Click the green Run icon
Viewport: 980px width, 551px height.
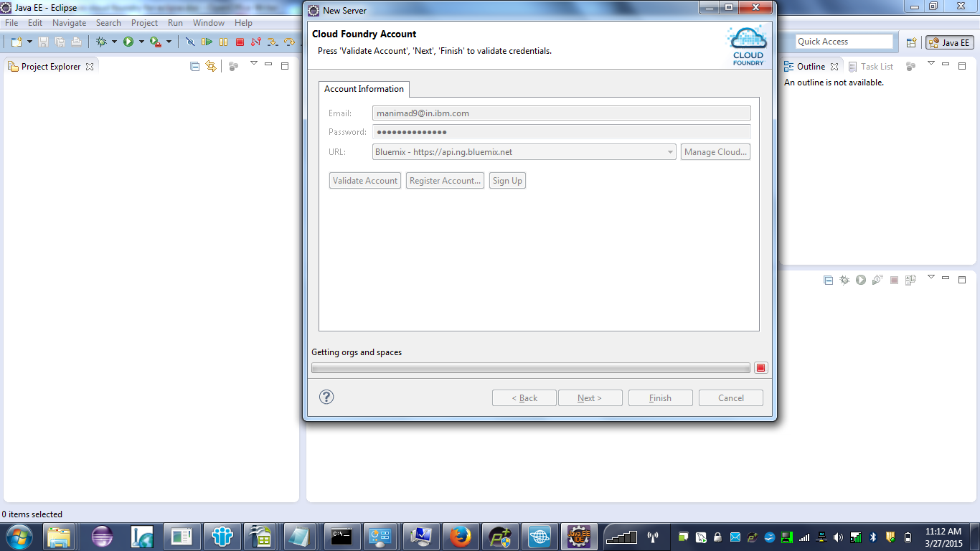click(x=130, y=42)
